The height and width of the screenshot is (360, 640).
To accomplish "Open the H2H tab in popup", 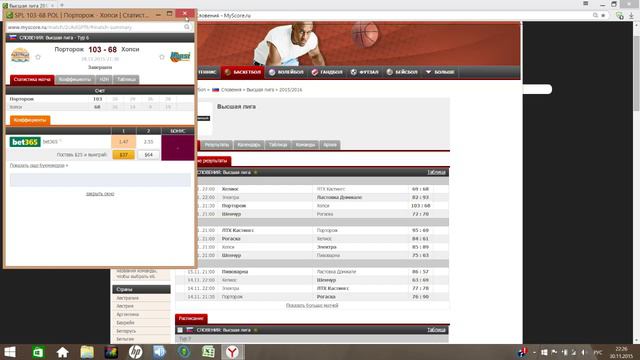I will point(104,79).
